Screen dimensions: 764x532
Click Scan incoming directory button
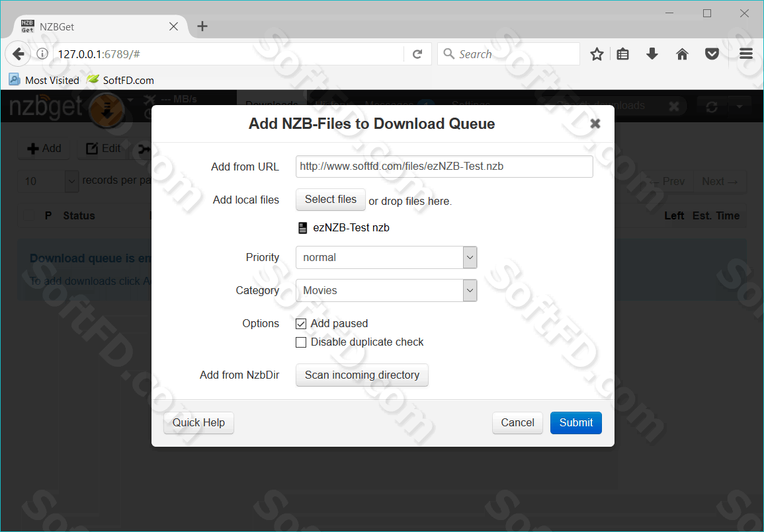click(x=362, y=375)
